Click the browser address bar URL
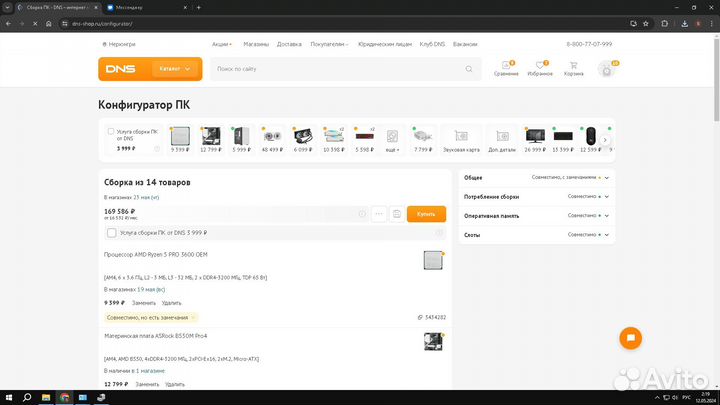720x405 pixels. [x=102, y=24]
